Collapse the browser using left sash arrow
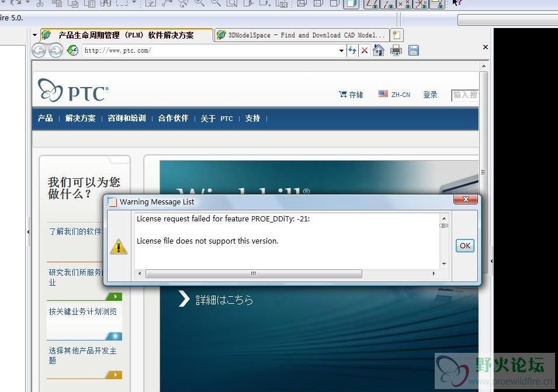Viewport: 558px width, 392px height. pos(29,232)
